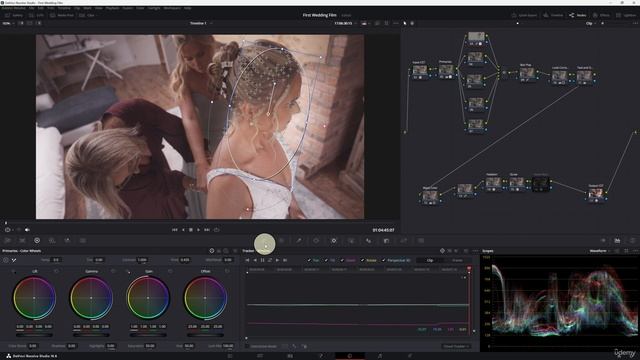This screenshot has width=640, height=360.
Task: Open the Power Window palette
Action: coord(316,241)
